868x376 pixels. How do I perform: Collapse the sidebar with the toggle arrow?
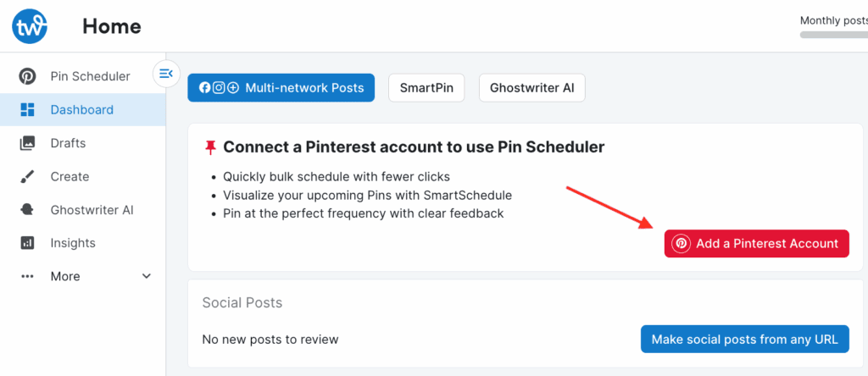[166, 74]
